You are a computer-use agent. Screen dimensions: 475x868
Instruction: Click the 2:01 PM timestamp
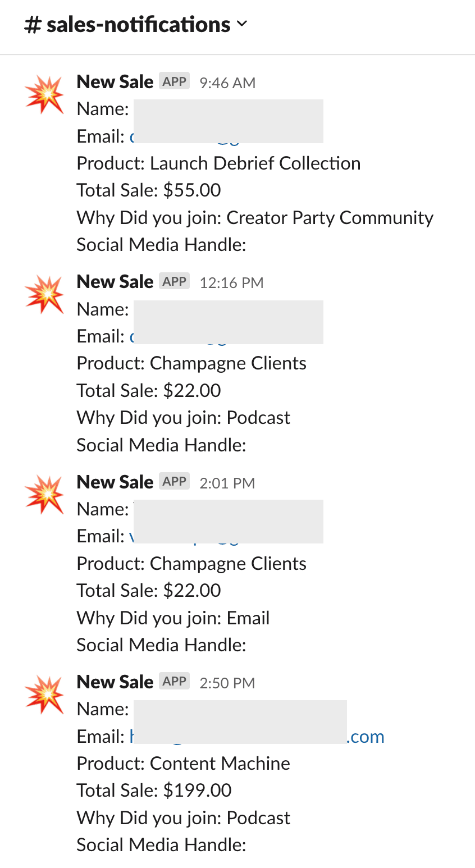(227, 483)
